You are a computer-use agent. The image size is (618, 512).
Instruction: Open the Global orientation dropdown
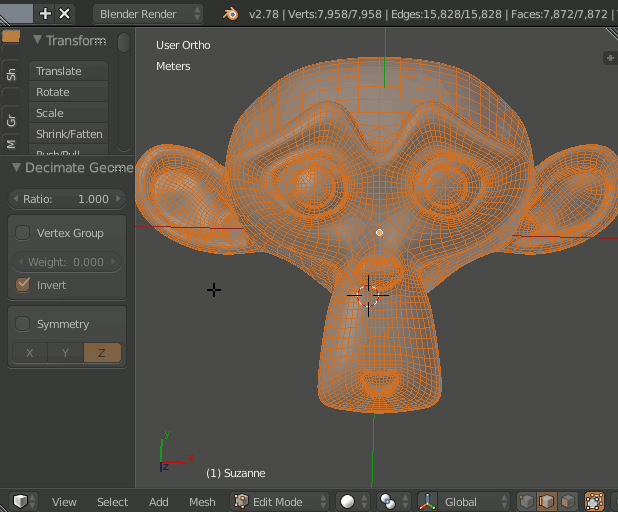coord(473,501)
